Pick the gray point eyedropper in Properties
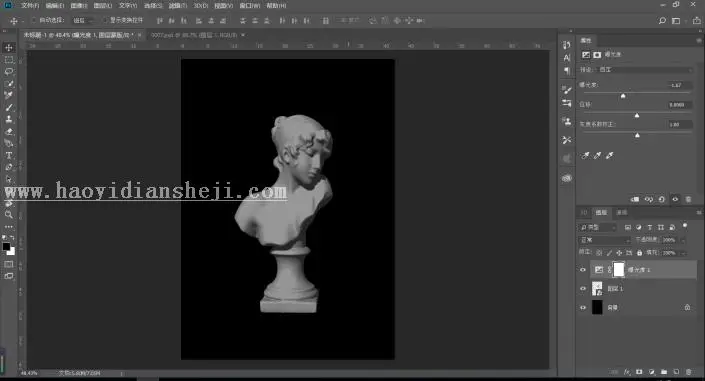705x381 pixels. pos(598,156)
